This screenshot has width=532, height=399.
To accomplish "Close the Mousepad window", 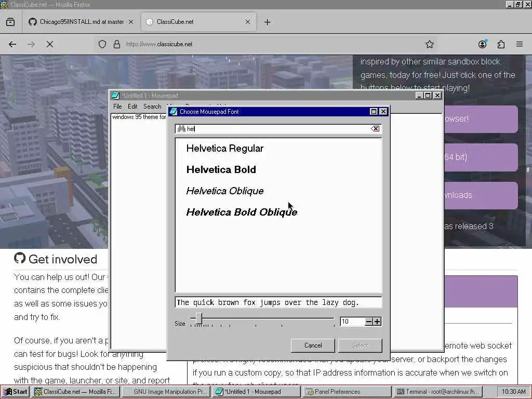I will [x=437, y=96].
